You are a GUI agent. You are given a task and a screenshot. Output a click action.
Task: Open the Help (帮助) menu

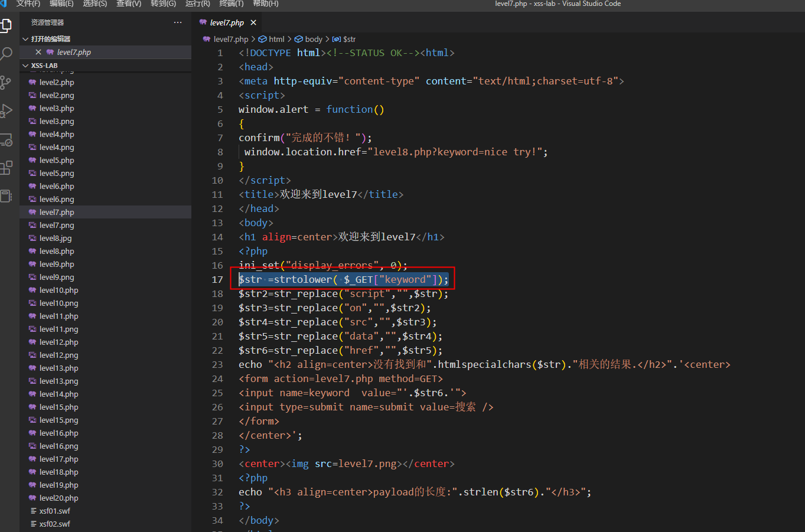(266, 4)
